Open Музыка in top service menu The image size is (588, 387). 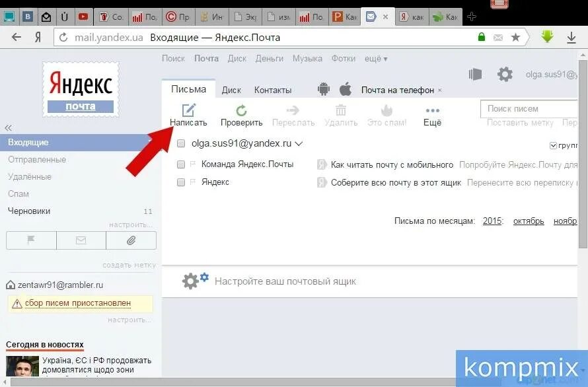pyautogui.click(x=307, y=59)
